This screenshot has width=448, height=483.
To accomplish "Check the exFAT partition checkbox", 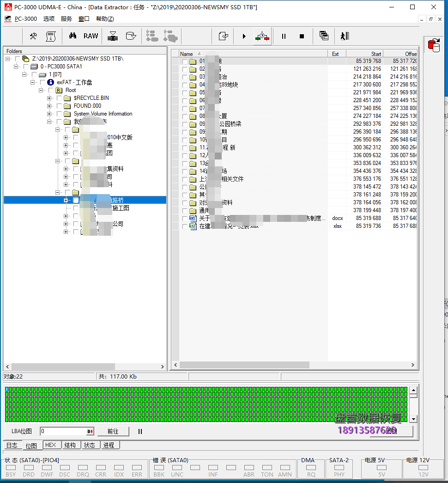I will (42, 82).
